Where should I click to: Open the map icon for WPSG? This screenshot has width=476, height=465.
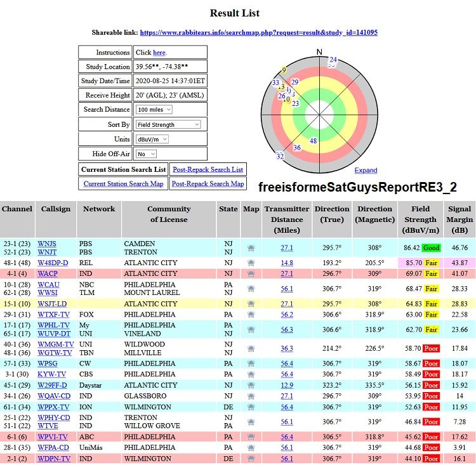tap(251, 364)
